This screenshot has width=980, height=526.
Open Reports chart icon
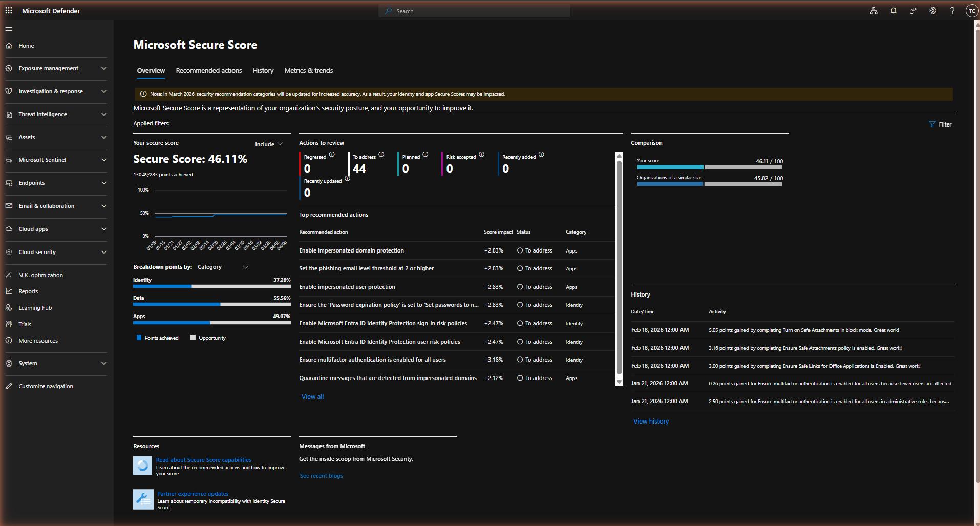point(9,291)
